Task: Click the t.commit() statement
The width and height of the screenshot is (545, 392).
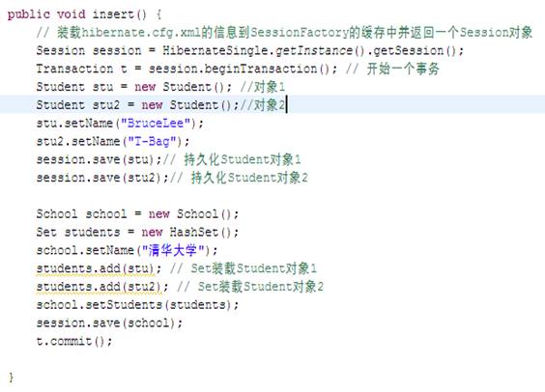Action: [x=74, y=341]
